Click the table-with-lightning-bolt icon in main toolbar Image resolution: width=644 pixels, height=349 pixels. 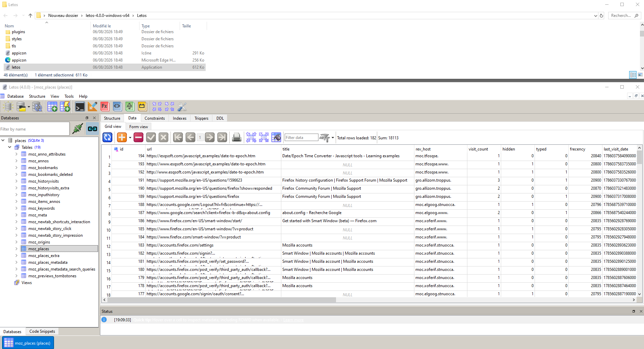tap(65, 107)
